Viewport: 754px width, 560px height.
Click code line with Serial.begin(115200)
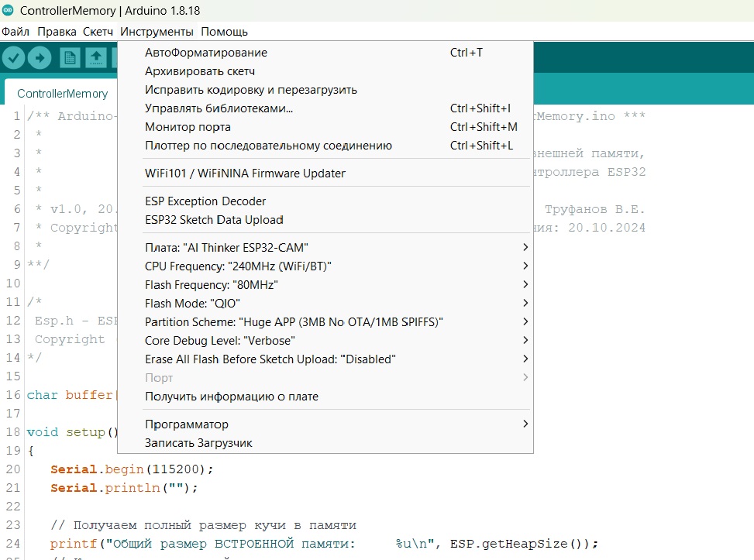(131, 469)
